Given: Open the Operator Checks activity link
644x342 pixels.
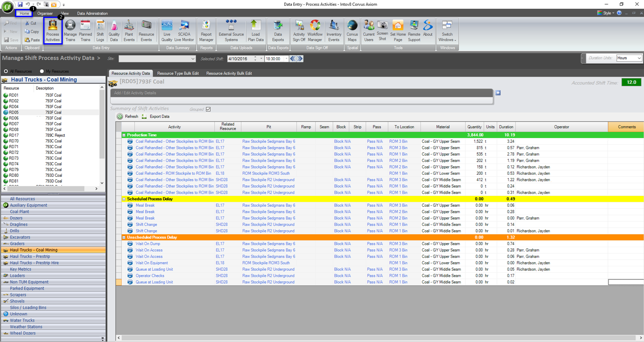Looking at the screenshot, I should tap(150, 276).
